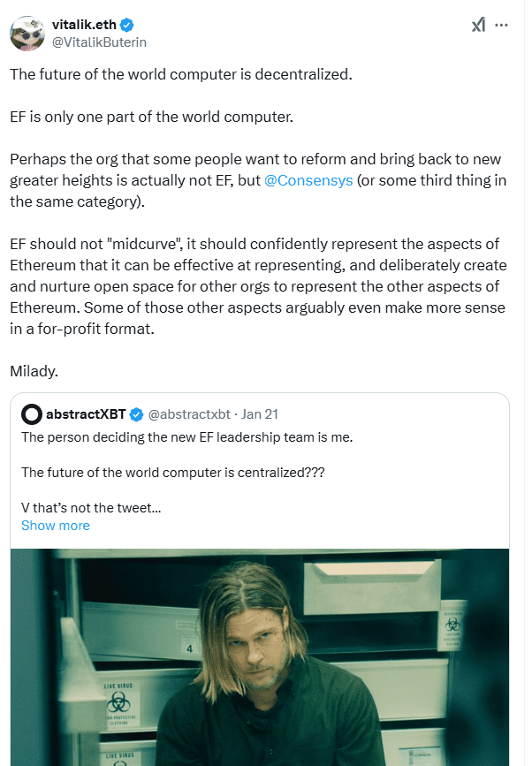Open the abstractXBT display name
This screenshot has height=766, width=532.
click(x=85, y=414)
